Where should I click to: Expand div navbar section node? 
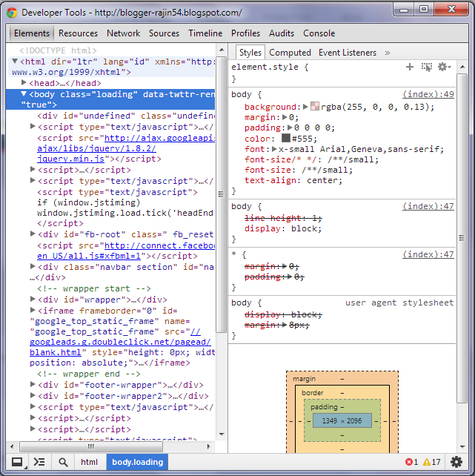click(x=33, y=266)
